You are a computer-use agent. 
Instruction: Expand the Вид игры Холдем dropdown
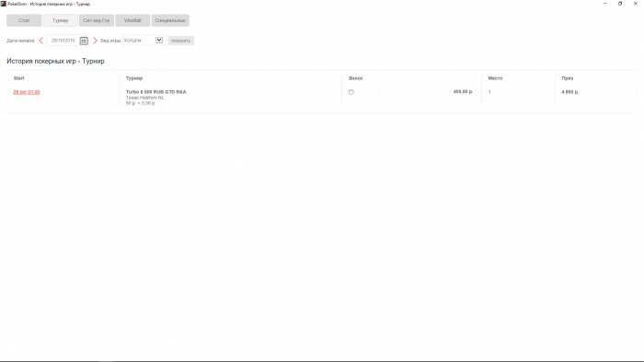coord(159,40)
